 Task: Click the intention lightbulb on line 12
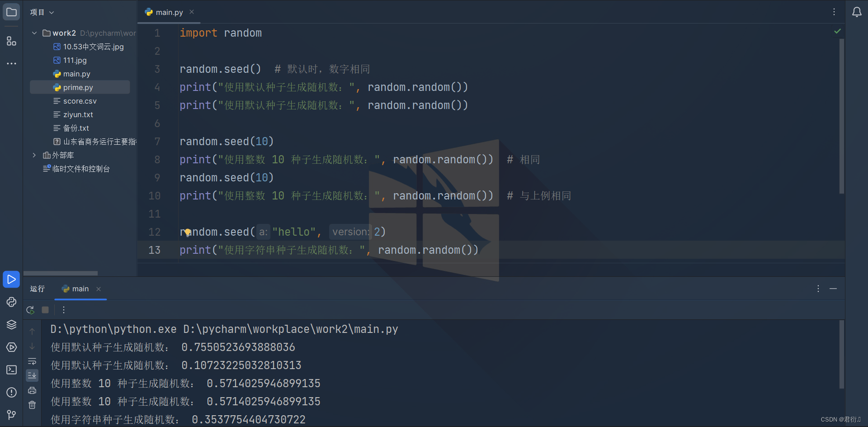(x=188, y=232)
